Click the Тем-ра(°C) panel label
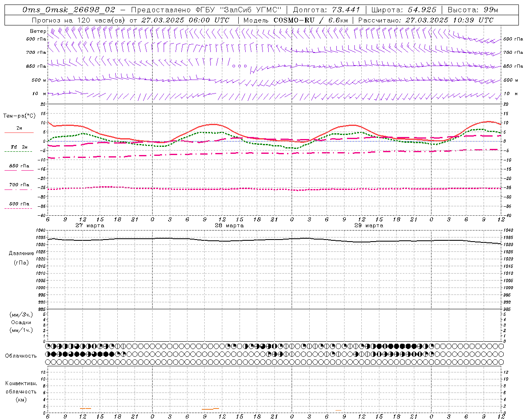Viewport: 525px width, 420px height. pos(19,116)
